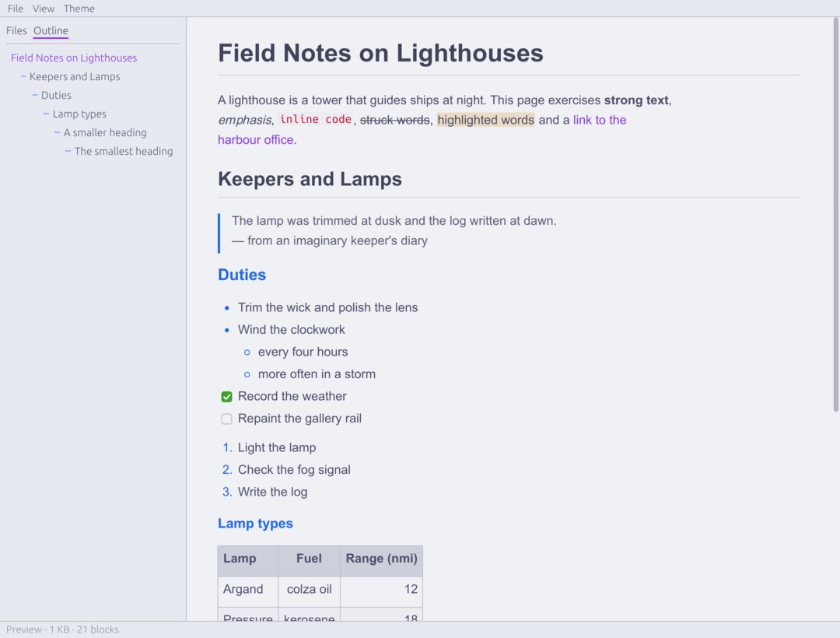Select The smallest heading outline entry

coord(124,152)
